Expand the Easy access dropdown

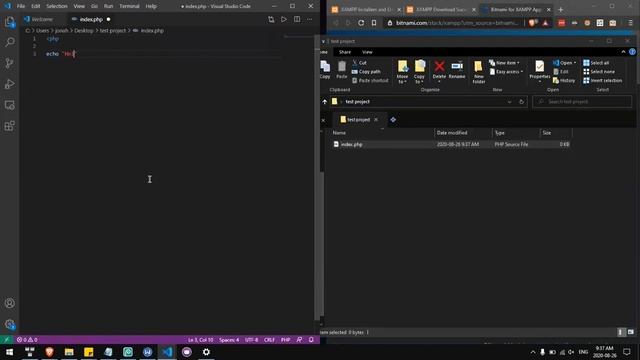point(506,72)
